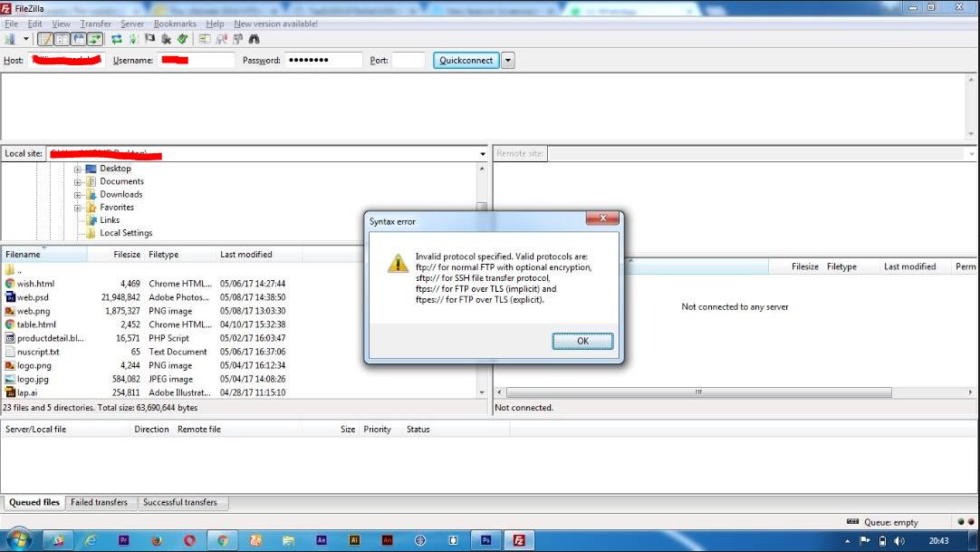Open the Bookmarks menu
Viewport: 980px width, 552px height.
pyautogui.click(x=175, y=24)
